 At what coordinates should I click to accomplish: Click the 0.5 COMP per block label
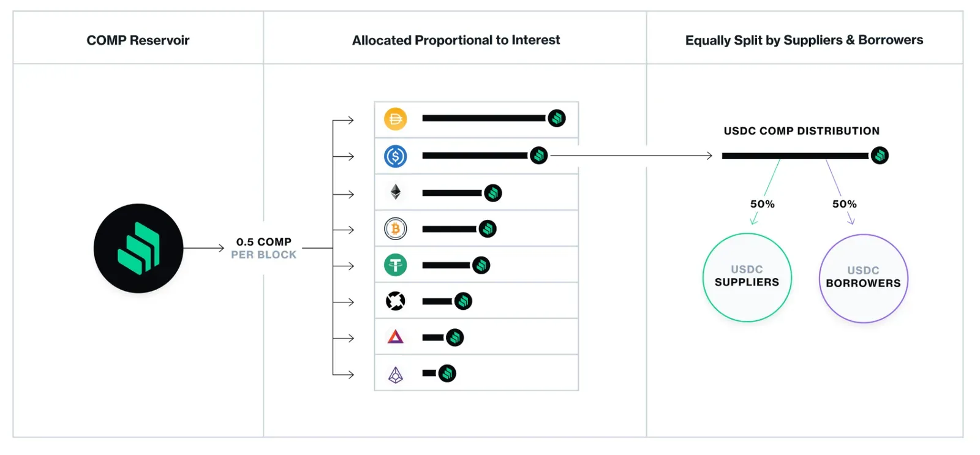click(x=264, y=248)
